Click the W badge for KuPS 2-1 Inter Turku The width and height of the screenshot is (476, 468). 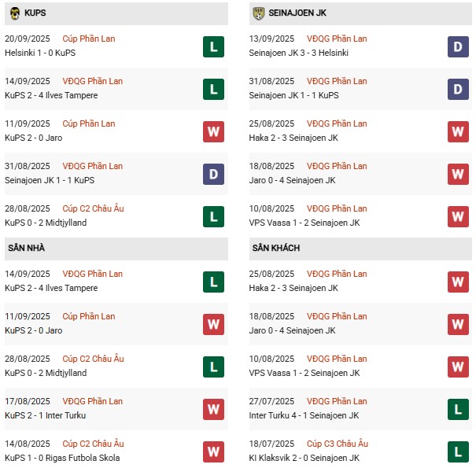[x=213, y=410]
